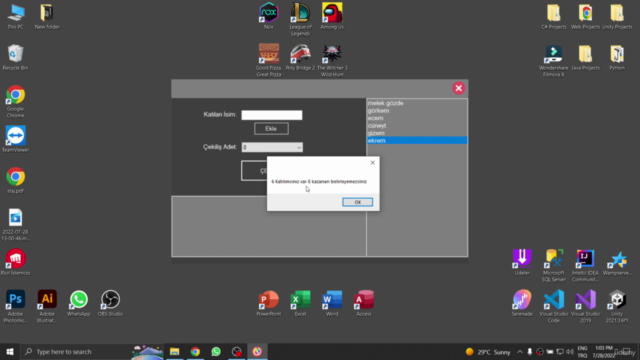Open WhatsApp desktop shortcut
This screenshot has width=640, height=360.
78,303
